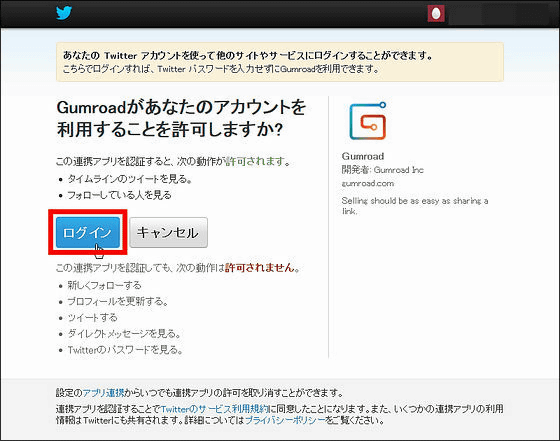Click the 許可されません red text
Viewport: 560px width, 441px height.
click(x=260, y=267)
